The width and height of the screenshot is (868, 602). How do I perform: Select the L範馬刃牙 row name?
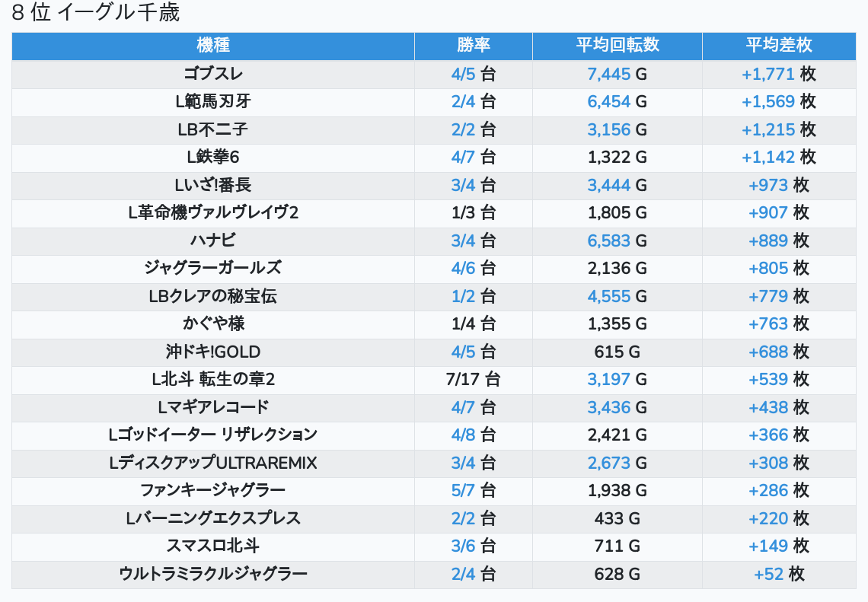click(213, 102)
